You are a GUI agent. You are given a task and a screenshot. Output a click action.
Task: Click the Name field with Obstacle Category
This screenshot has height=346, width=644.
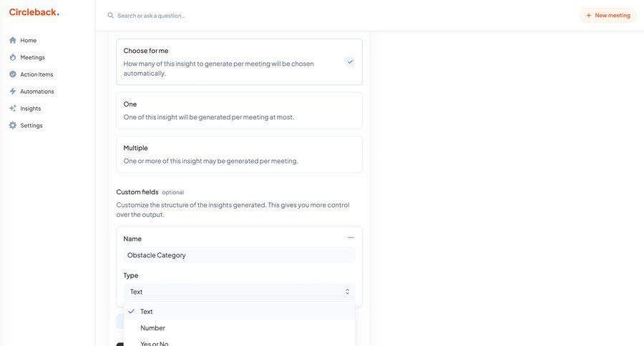click(x=239, y=255)
